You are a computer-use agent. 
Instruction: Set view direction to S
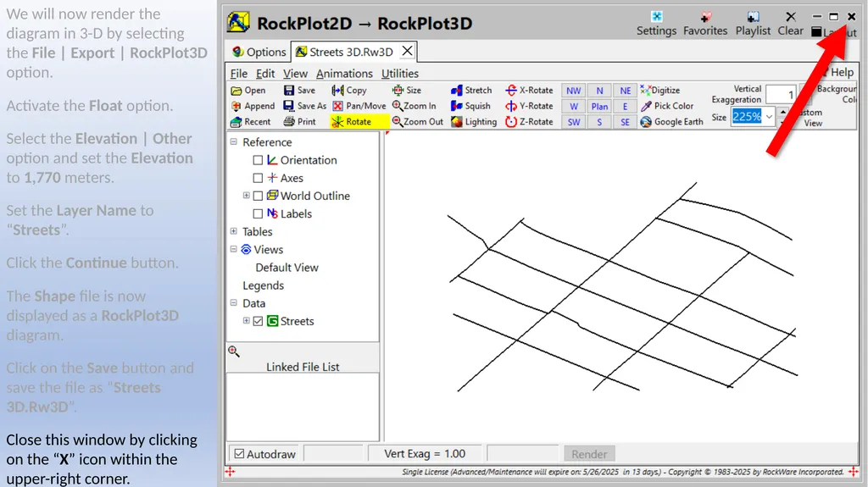click(599, 122)
